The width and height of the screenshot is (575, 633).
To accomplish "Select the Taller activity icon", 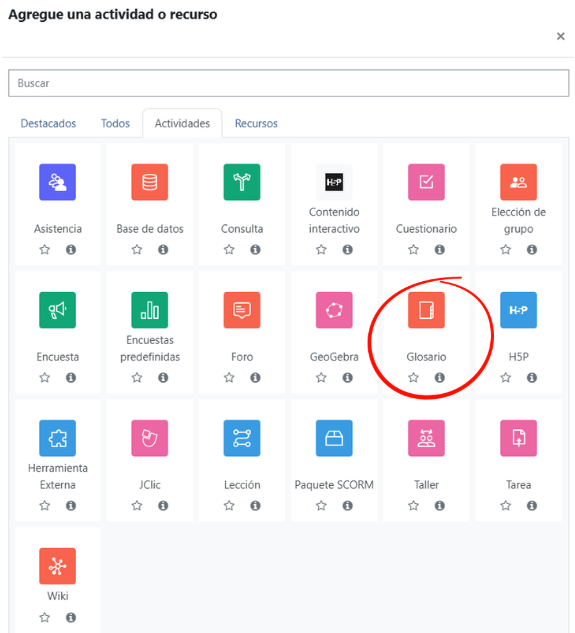I will (426, 438).
